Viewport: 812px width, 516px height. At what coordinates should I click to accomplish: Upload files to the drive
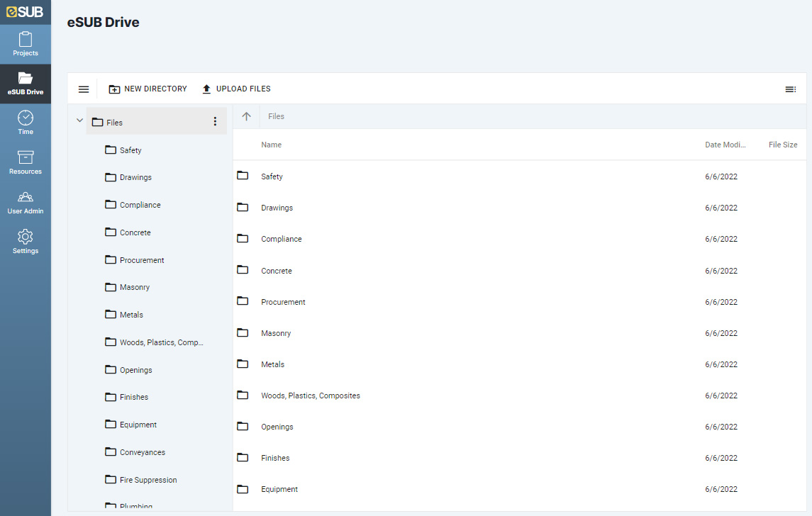(236, 89)
